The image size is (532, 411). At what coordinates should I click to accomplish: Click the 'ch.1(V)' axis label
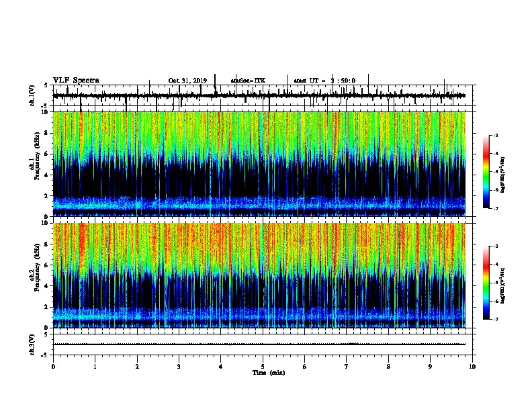(32, 95)
